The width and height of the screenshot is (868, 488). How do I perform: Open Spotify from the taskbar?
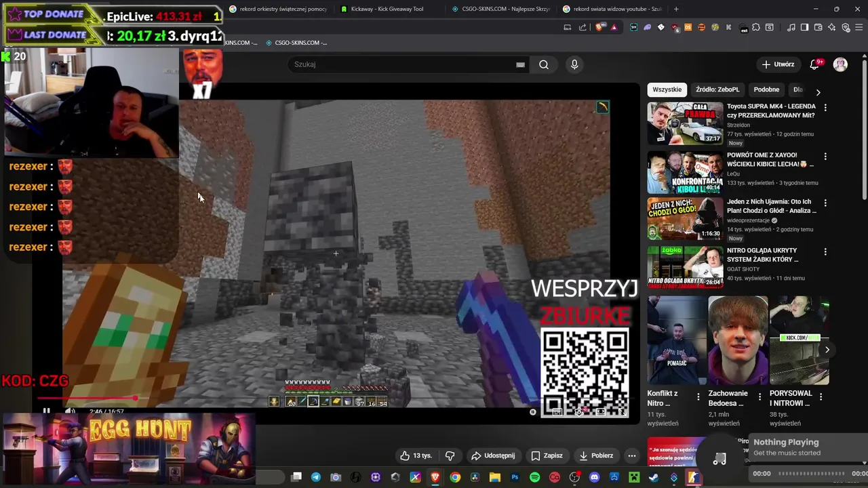pyautogui.click(x=534, y=478)
